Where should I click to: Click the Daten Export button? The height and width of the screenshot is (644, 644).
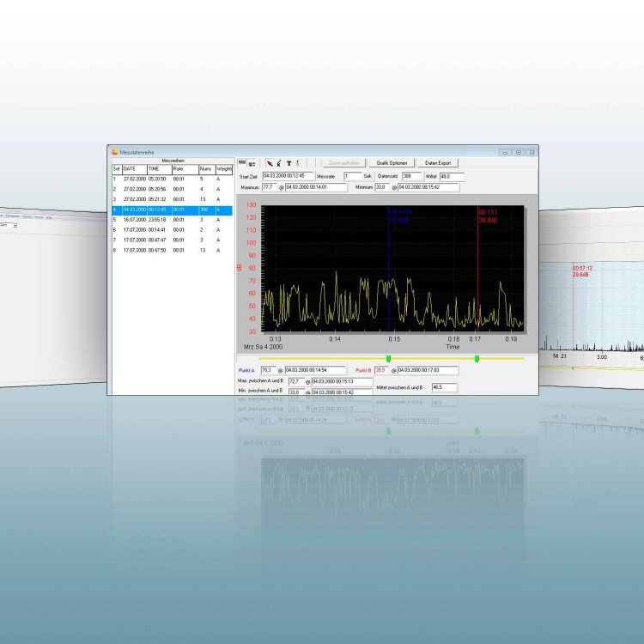pyautogui.click(x=439, y=162)
